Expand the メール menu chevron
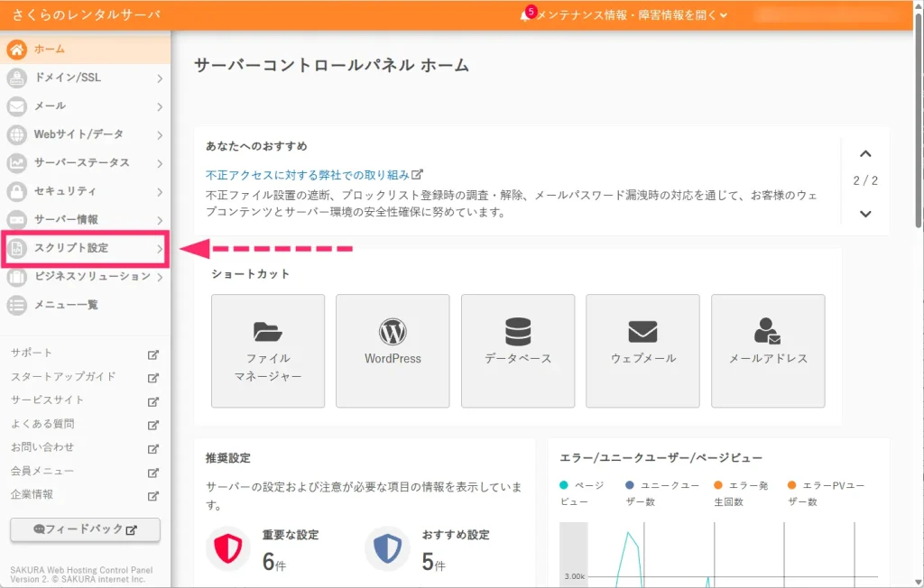This screenshot has height=588, width=924. (160, 106)
